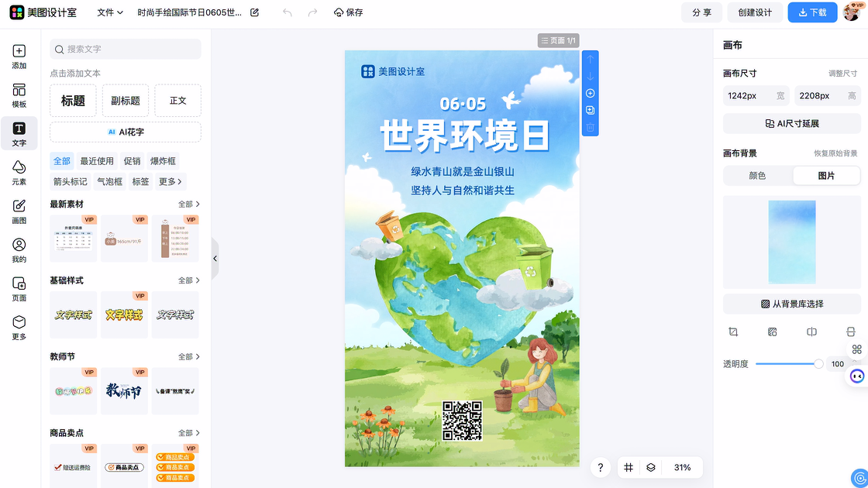The width and height of the screenshot is (868, 488).
Task: Click the 下载 download button
Action: click(812, 12)
